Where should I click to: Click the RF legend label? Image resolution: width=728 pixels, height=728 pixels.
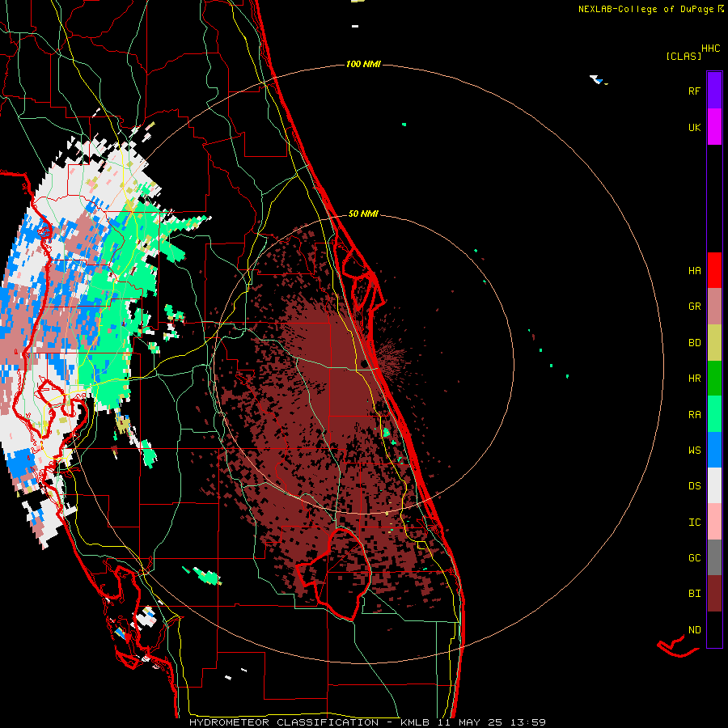(x=694, y=91)
